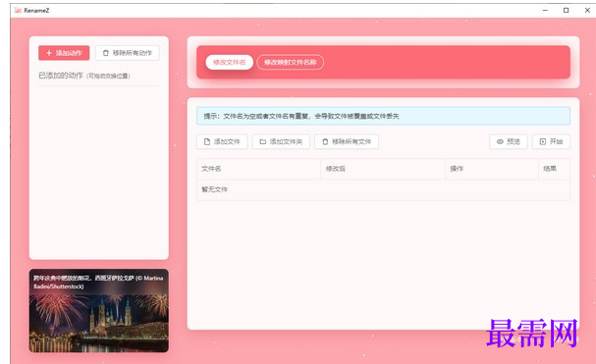Screen dimensions: 596x364
Task: Click folder icon in 添加文件夹 button
Action: pos(262,141)
